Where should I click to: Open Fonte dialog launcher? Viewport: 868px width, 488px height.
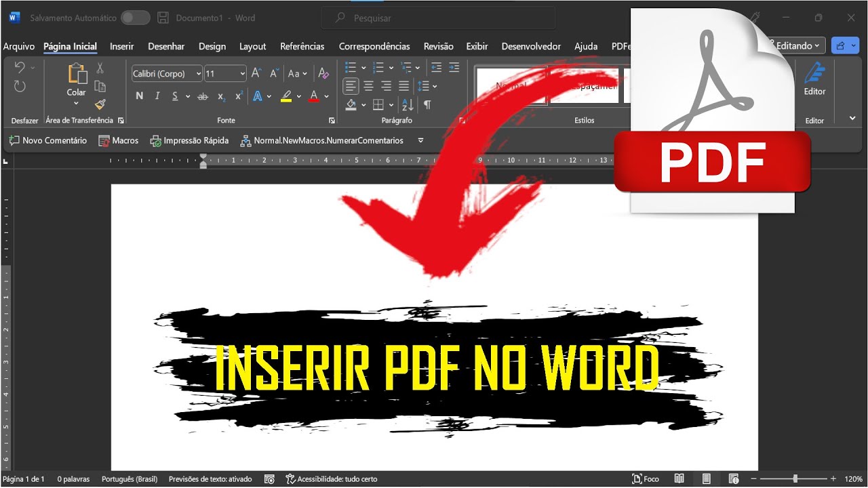click(x=332, y=121)
